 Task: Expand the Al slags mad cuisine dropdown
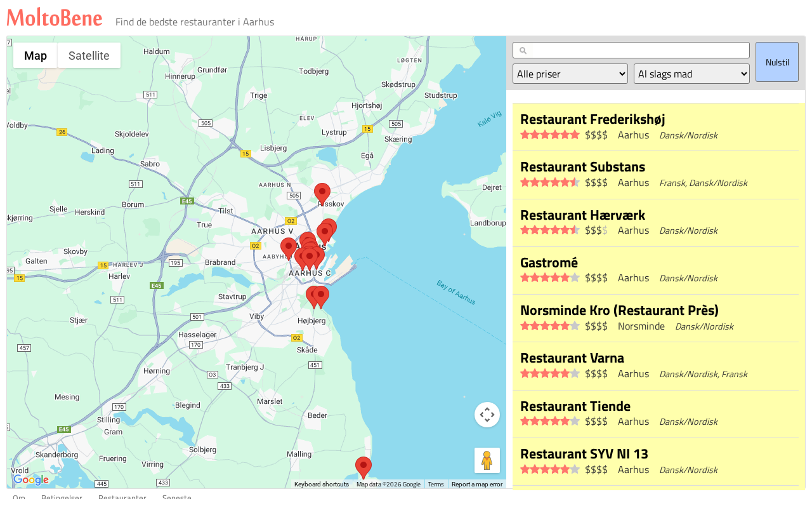(x=691, y=74)
